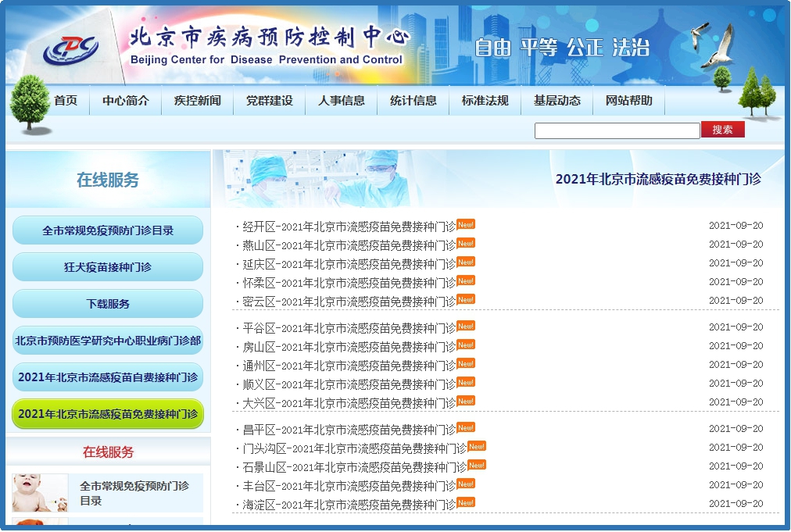The height and width of the screenshot is (532, 791).
Task: Click the red 在线服务 heading in sidebar
Action: point(108,452)
